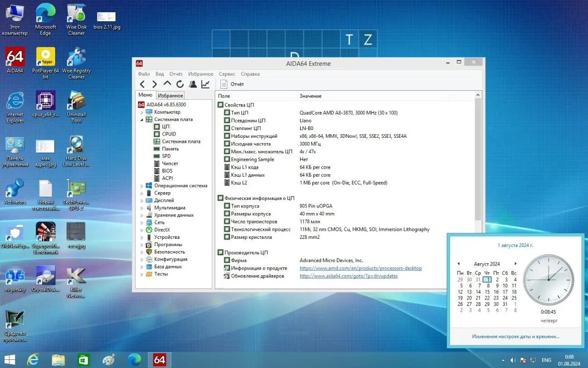588x368 pixels.
Task: Open the Сервис menu
Action: 227,74
